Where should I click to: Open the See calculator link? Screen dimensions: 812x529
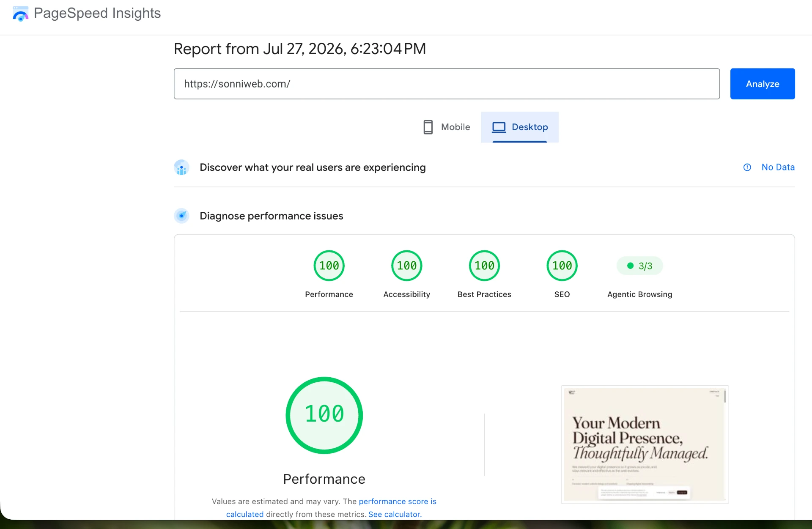[395, 514]
